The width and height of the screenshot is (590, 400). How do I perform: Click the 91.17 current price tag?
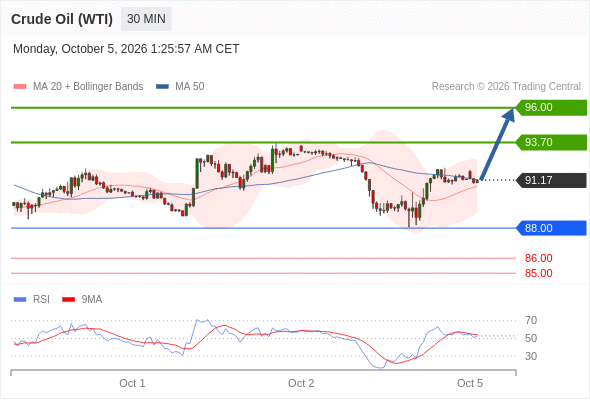[x=551, y=180]
